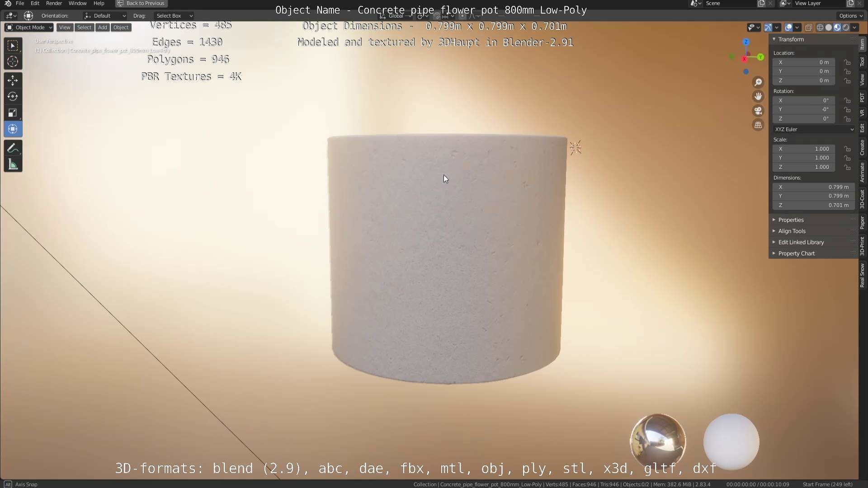868x488 pixels.
Task: Click the Blender logo icon
Action: pyautogui.click(x=8, y=3)
